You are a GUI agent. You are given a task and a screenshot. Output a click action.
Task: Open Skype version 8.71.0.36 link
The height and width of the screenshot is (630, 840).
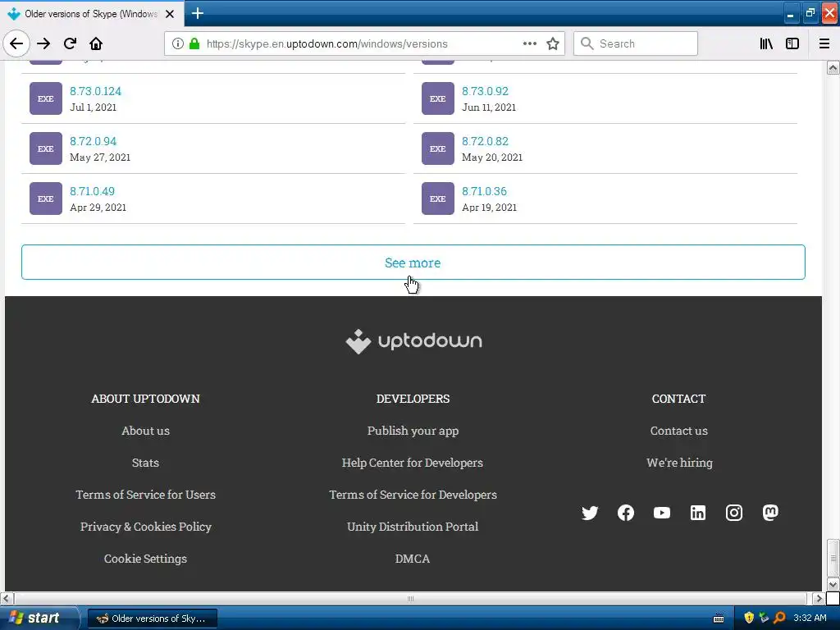(484, 191)
